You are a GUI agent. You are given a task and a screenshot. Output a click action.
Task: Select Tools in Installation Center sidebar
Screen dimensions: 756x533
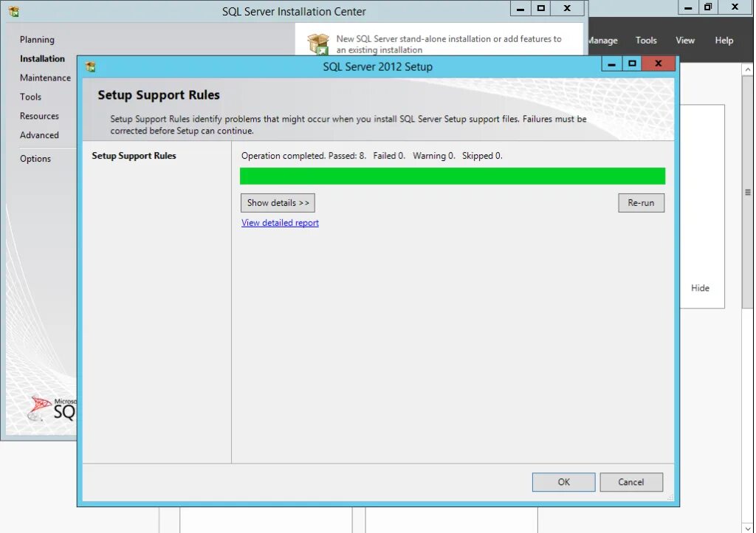coord(30,97)
